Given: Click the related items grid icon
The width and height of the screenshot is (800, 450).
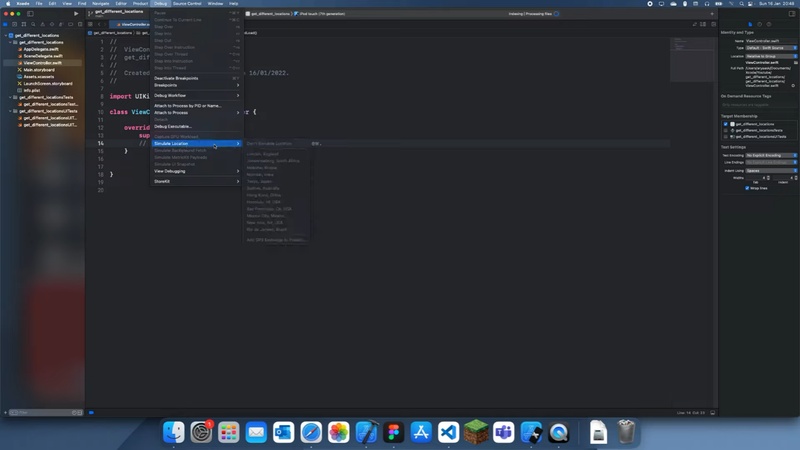Looking at the screenshot, I should 90,24.
